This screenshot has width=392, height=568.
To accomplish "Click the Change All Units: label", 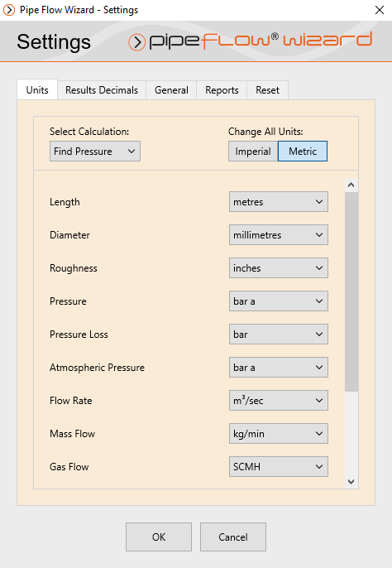I will (265, 132).
